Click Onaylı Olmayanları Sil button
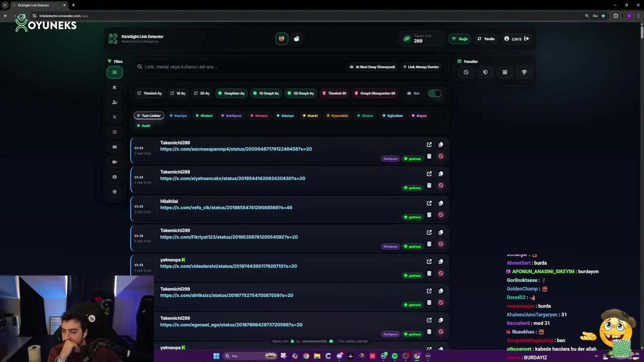The width and height of the screenshot is (644, 362). 375,94
